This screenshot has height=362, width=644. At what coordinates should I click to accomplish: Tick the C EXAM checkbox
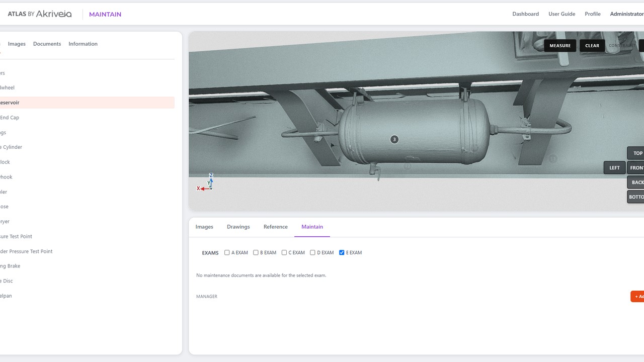[x=284, y=252]
